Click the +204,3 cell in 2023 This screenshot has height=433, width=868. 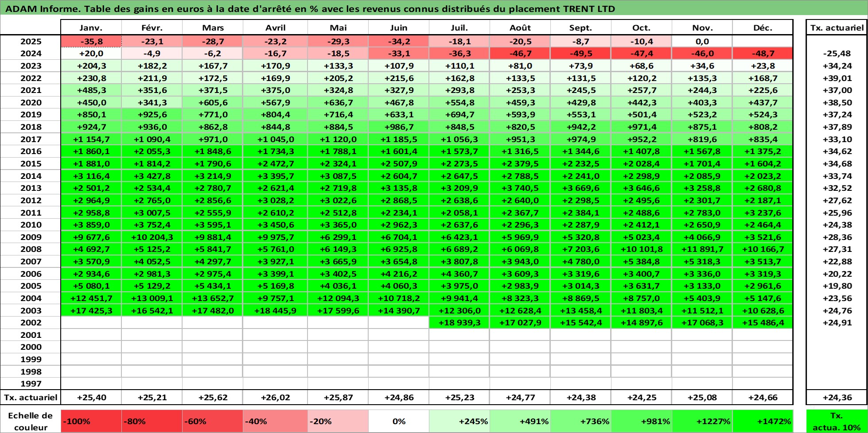point(91,66)
